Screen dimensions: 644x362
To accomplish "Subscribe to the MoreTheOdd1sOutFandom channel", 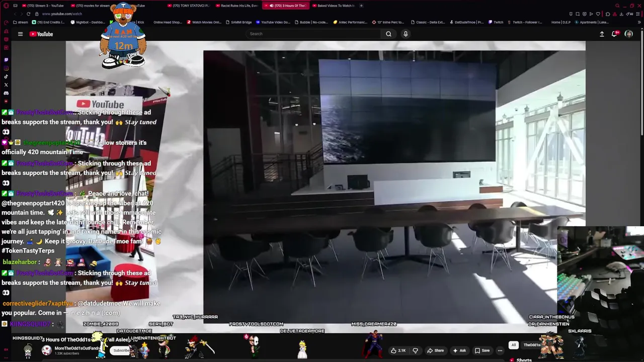I will pyautogui.click(x=121, y=350).
